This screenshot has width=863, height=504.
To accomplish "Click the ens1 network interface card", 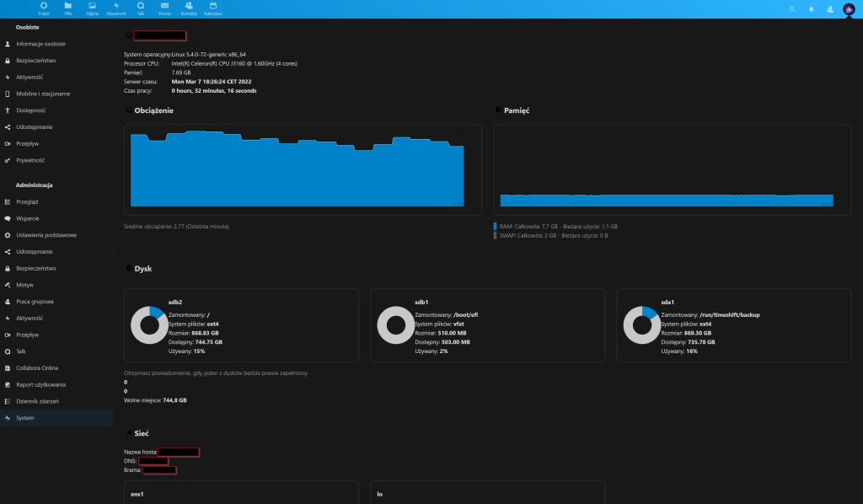I will point(242,492).
